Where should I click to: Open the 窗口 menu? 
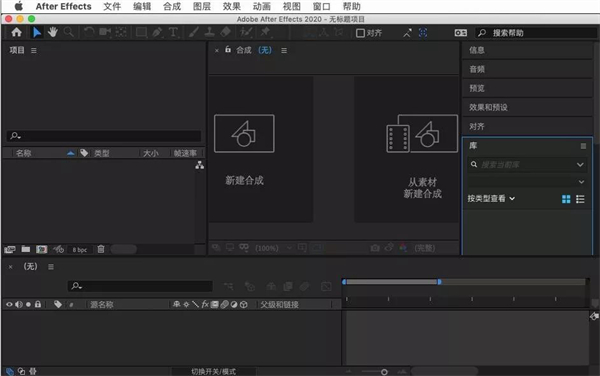321,7
